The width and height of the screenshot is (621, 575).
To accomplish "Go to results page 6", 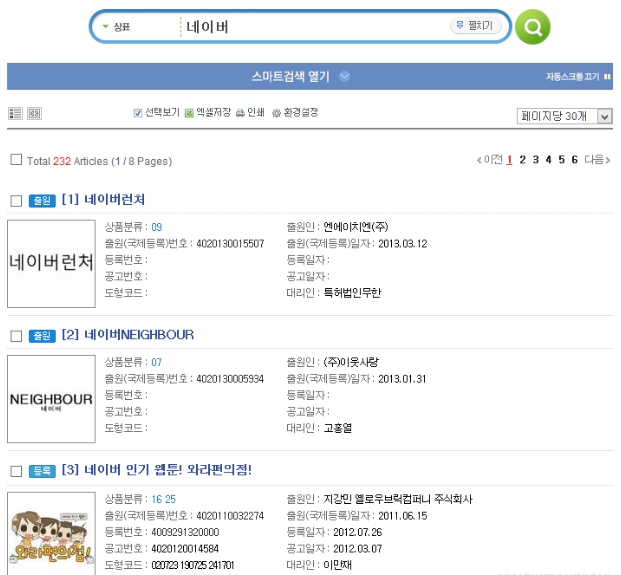I will pos(575,160).
